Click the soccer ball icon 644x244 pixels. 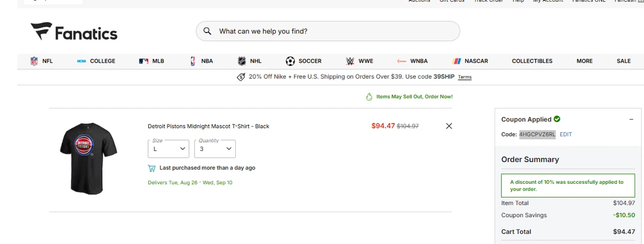(x=290, y=61)
